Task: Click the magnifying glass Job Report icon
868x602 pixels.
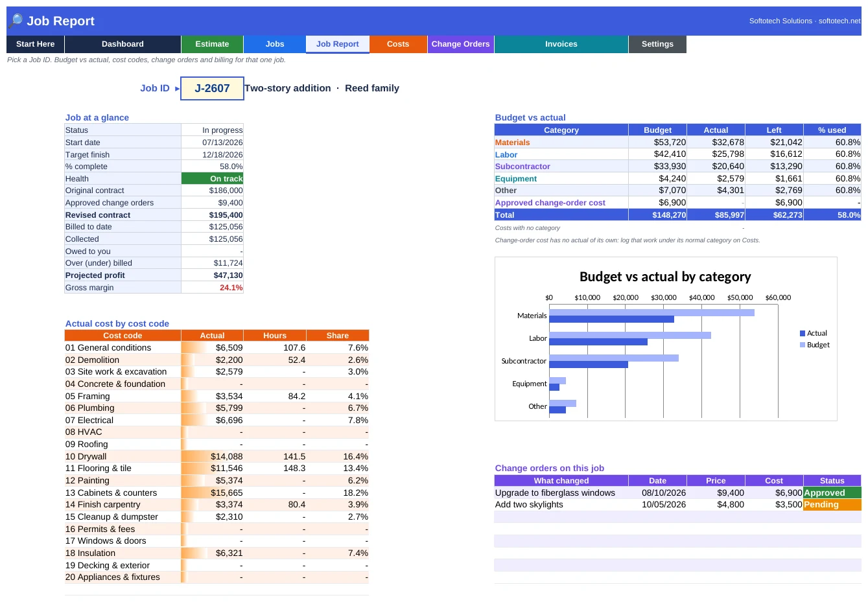Action: pyautogui.click(x=16, y=21)
